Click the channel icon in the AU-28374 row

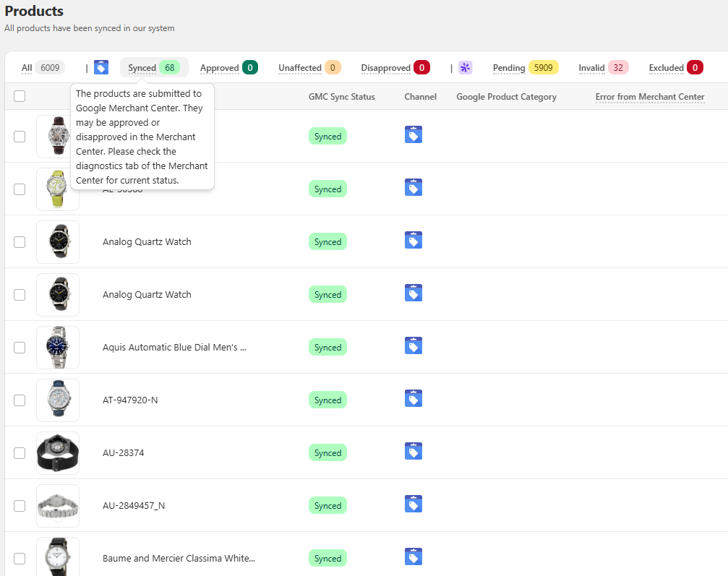pos(414,451)
